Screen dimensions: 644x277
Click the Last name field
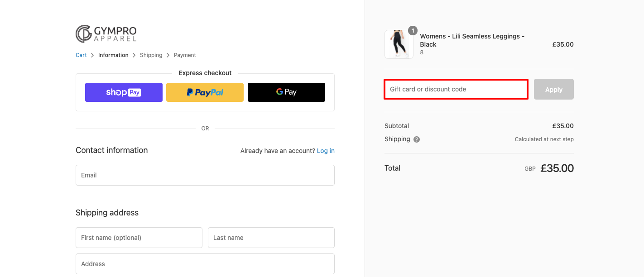pos(271,237)
